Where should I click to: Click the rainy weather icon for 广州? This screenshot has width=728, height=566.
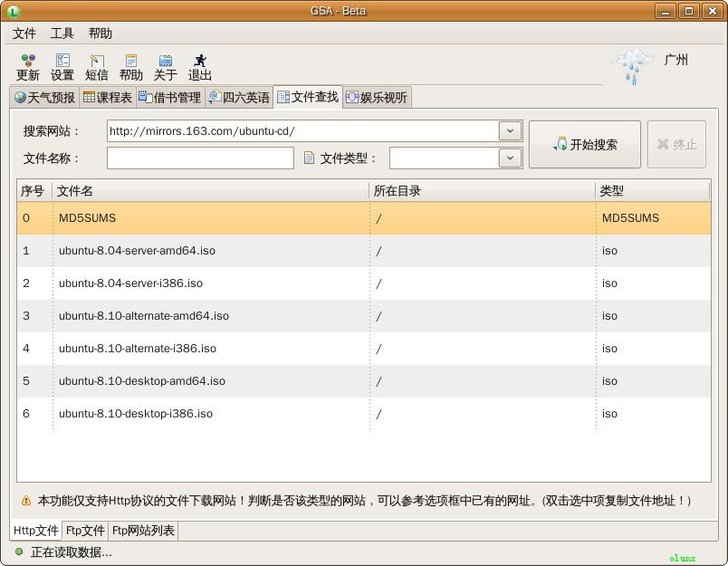click(632, 66)
